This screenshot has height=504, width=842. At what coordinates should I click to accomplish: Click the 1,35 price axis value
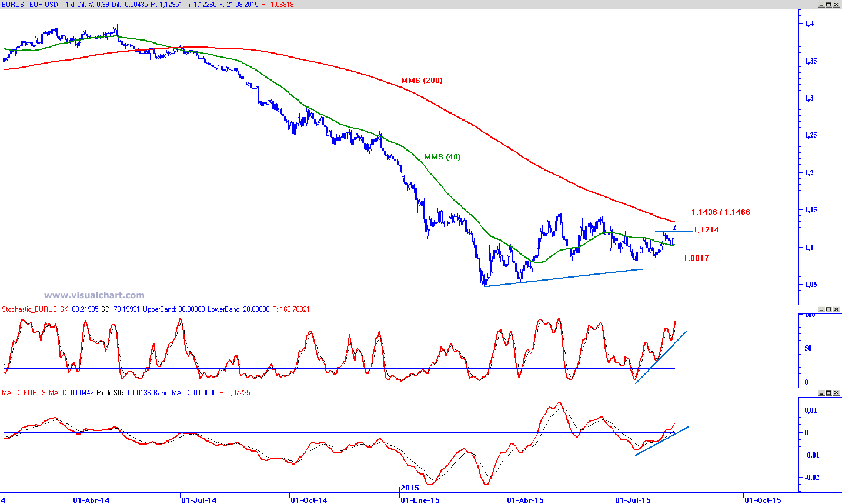(811, 61)
